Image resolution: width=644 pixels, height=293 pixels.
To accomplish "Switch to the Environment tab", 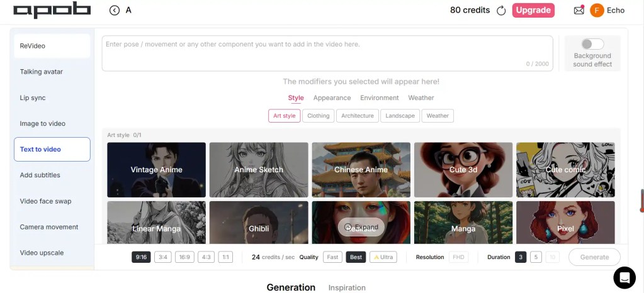I will click(380, 97).
